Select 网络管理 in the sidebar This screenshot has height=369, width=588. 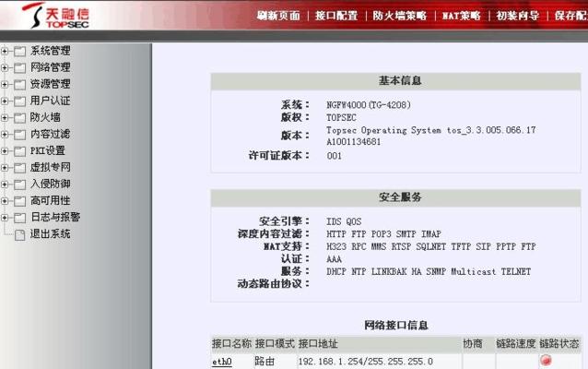(x=51, y=67)
